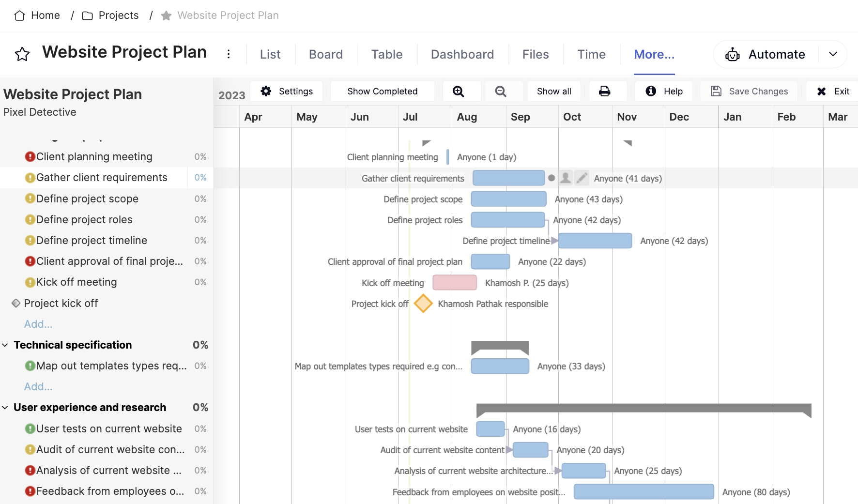Favorite the project with the star icon
This screenshot has height=504, width=858.
(x=22, y=54)
